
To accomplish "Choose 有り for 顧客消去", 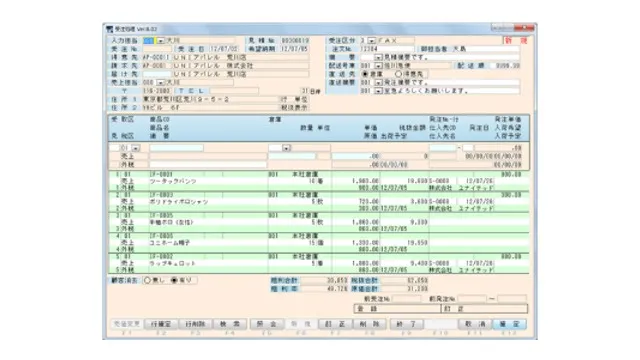I will [174, 280].
